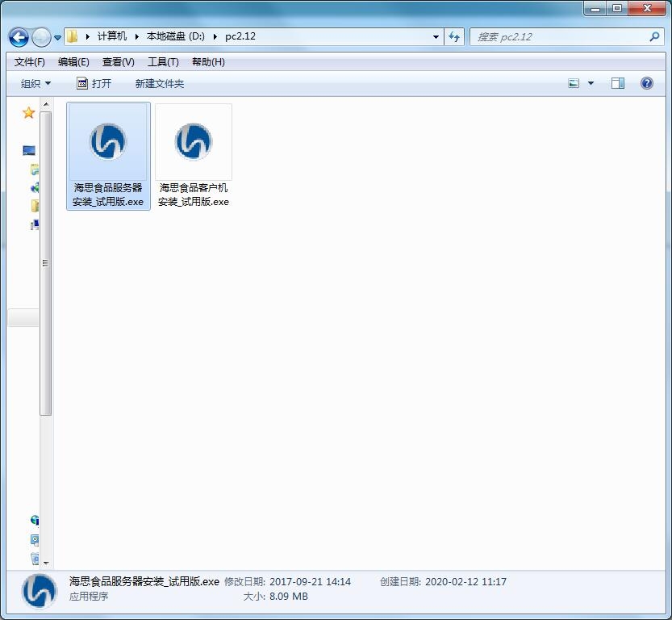Select the Network globe icon in navigation pane
The image size is (672, 620).
(35, 520)
